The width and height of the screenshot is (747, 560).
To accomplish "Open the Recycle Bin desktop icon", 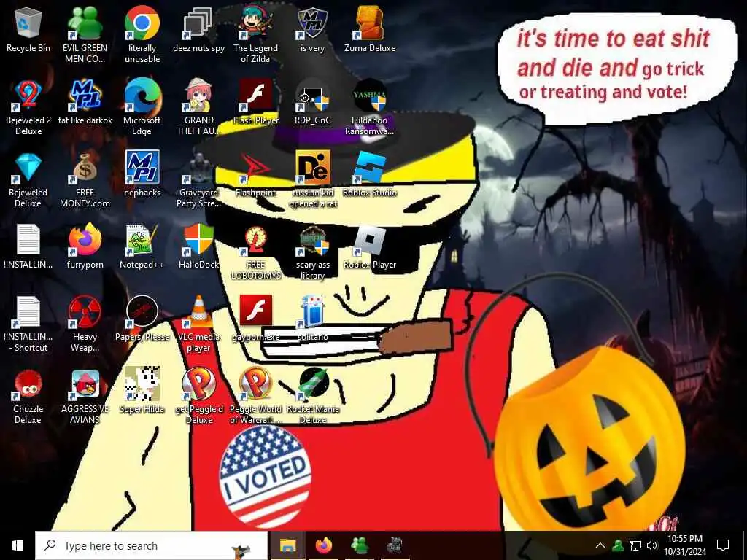I will click(x=28, y=28).
